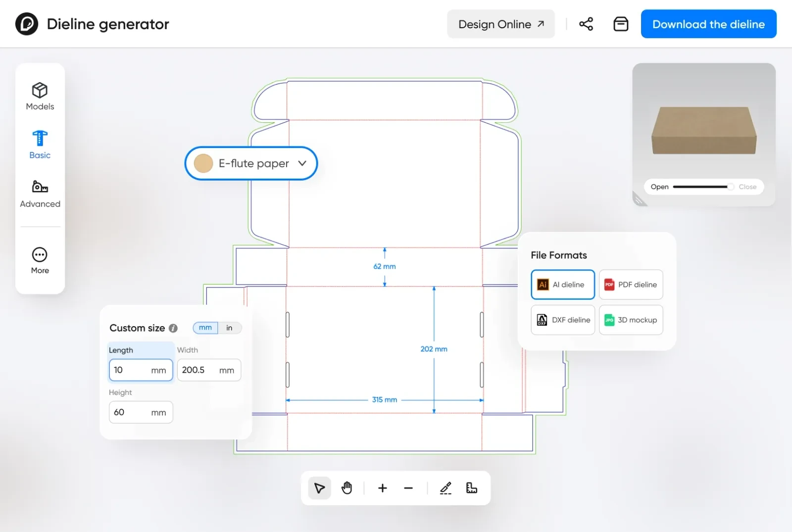
Task: Zoom in on the dieline canvas
Action: pyautogui.click(x=382, y=488)
